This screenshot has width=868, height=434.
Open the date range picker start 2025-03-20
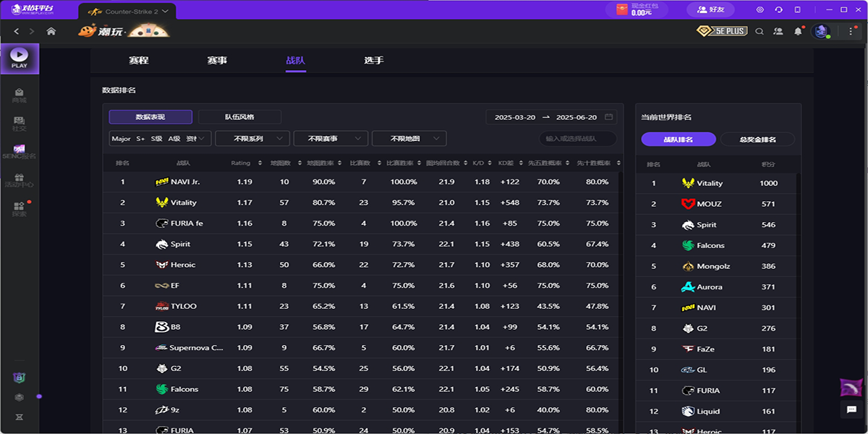click(x=515, y=116)
